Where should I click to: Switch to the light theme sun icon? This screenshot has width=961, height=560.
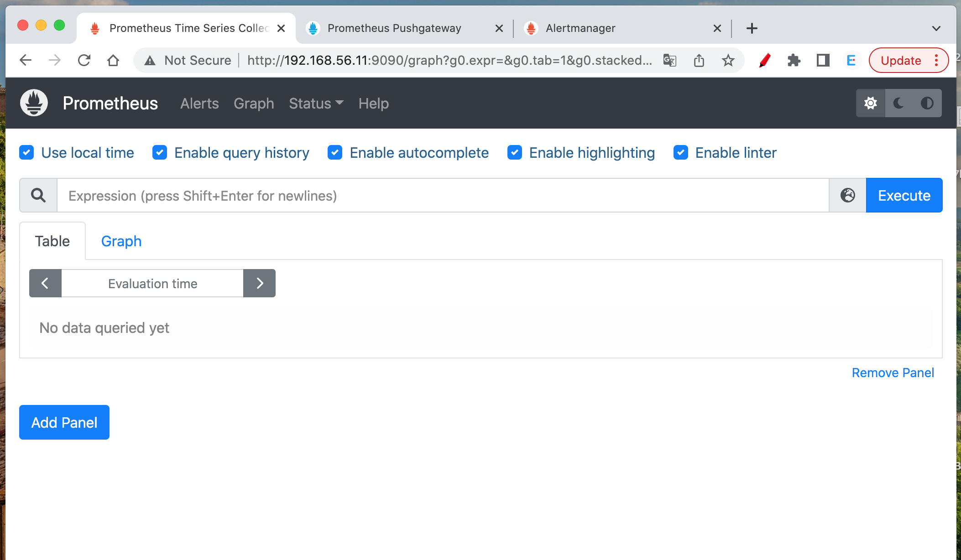871,103
